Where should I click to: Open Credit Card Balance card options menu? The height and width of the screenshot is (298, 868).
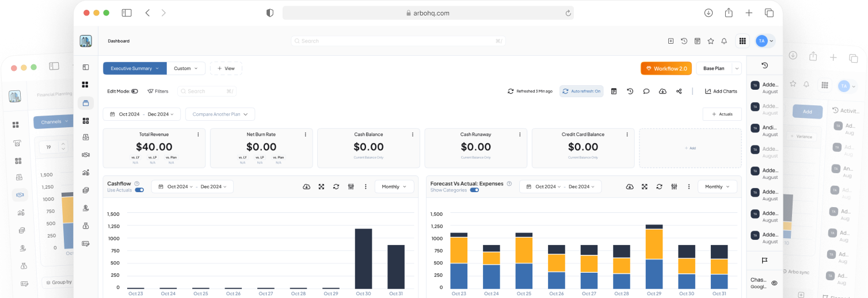click(x=627, y=134)
